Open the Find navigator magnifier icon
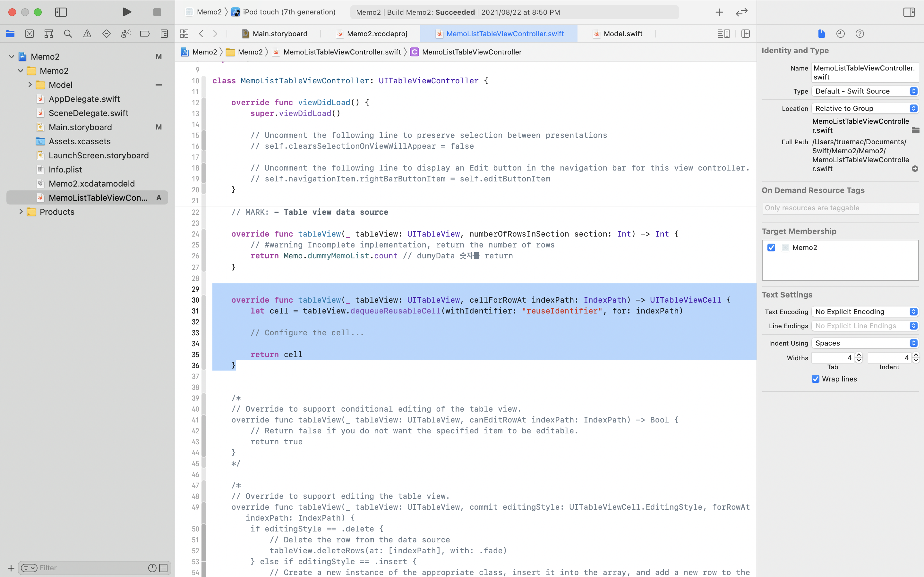Image resolution: width=924 pixels, height=577 pixels. click(68, 34)
